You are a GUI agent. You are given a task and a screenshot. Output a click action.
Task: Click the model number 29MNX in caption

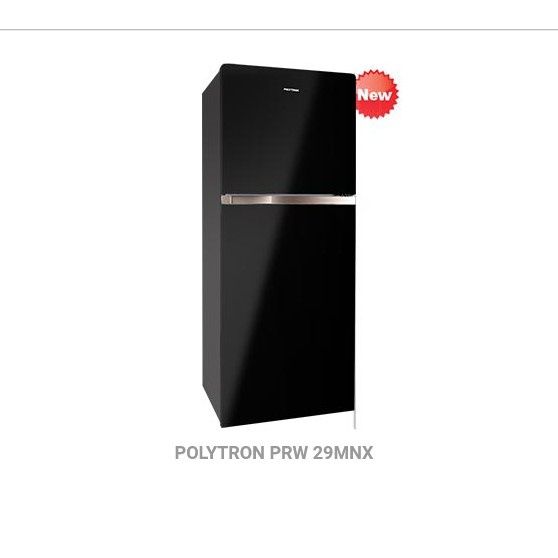tap(343, 453)
